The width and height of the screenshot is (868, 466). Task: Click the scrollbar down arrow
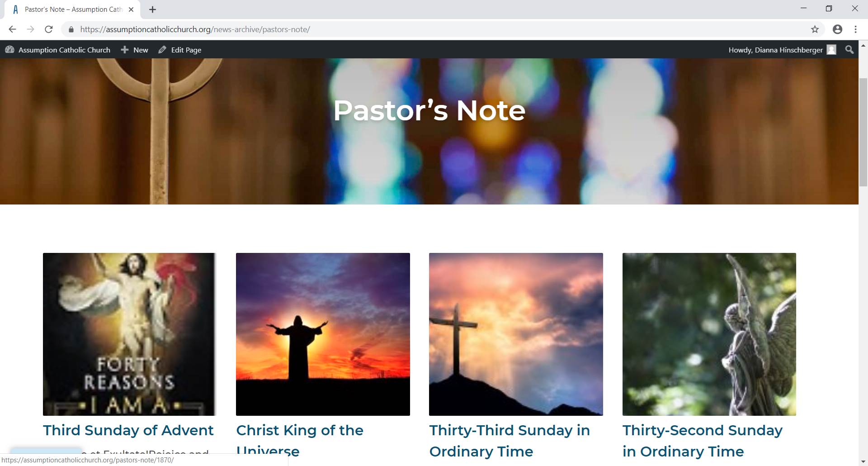pos(863,461)
